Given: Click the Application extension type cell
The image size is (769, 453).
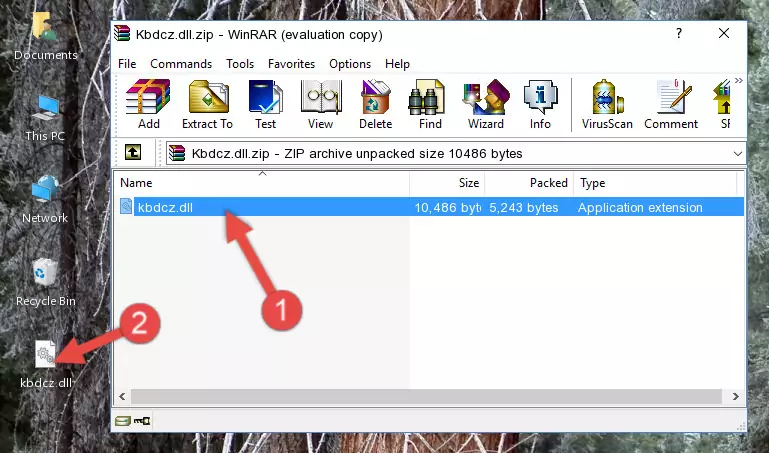Looking at the screenshot, I should [640, 208].
